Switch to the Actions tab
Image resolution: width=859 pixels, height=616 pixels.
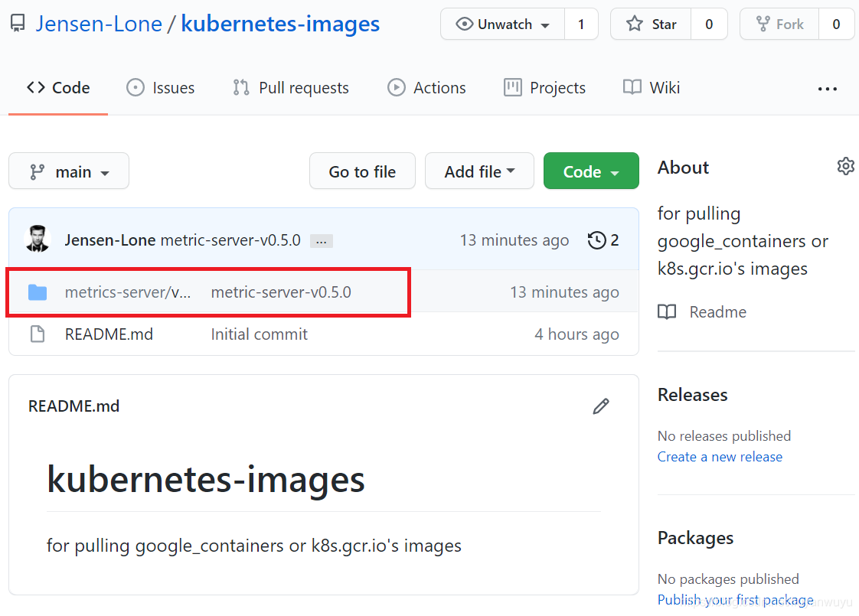tap(426, 87)
